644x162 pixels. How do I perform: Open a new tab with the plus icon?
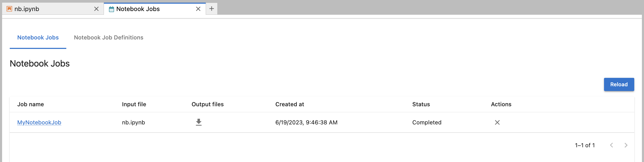[212, 9]
